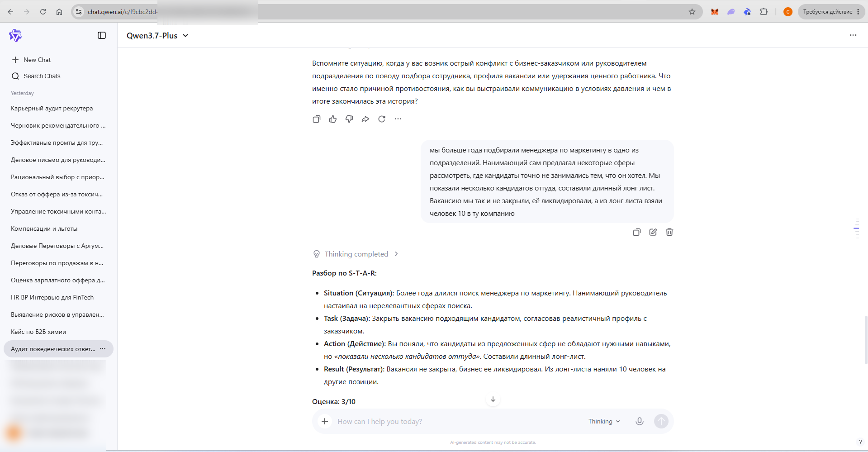The width and height of the screenshot is (868, 452).
Task: Click the site info icon in address bar
Action: tap(79, 12)
